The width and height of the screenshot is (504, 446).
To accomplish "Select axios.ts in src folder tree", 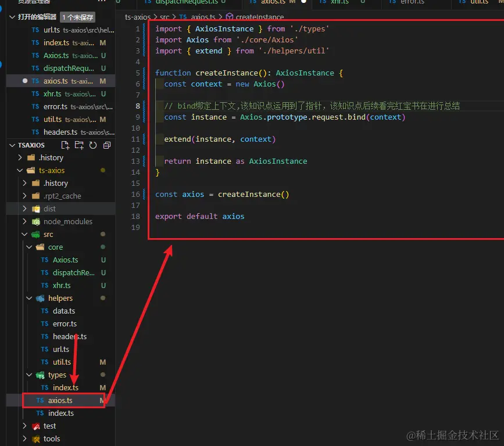I will (x=60, y=400).
